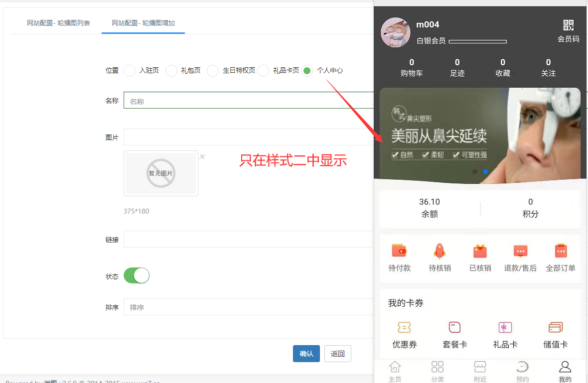
Task: Open the 0 积分 points entry
Action: tap(530, 208)
